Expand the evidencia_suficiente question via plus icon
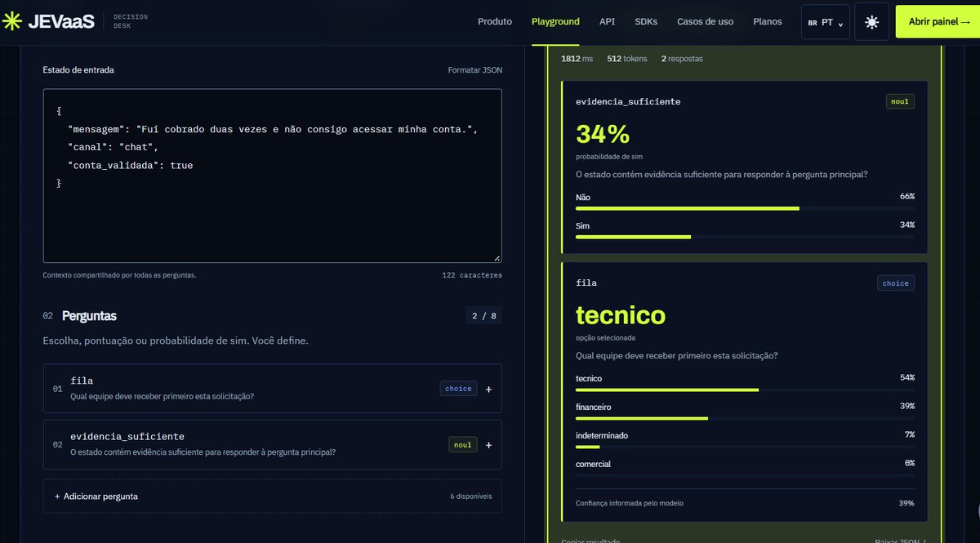The height and width of the screenshot is (543, 980). (488, 445)
